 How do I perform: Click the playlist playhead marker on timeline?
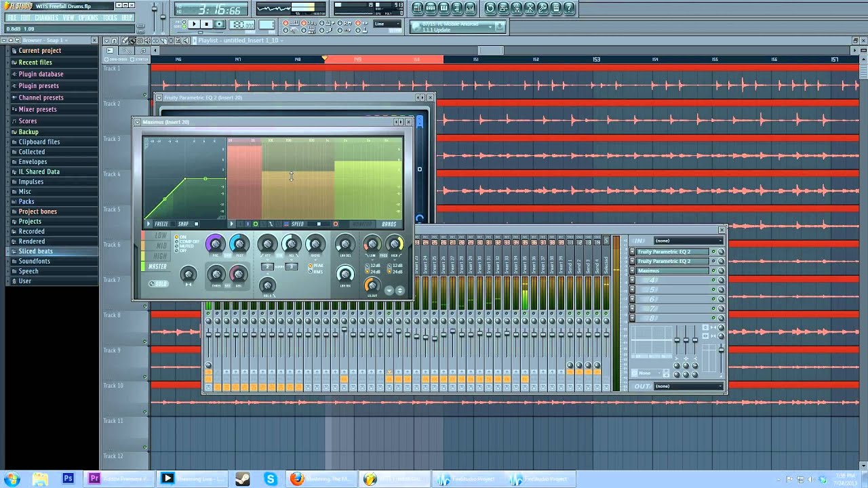(x=324, y=59)
